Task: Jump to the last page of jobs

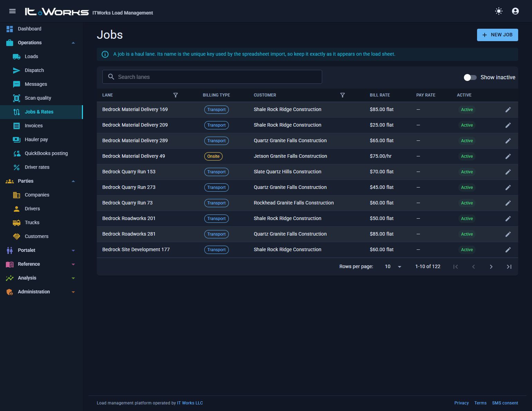Action: click(x=509, y=267)
